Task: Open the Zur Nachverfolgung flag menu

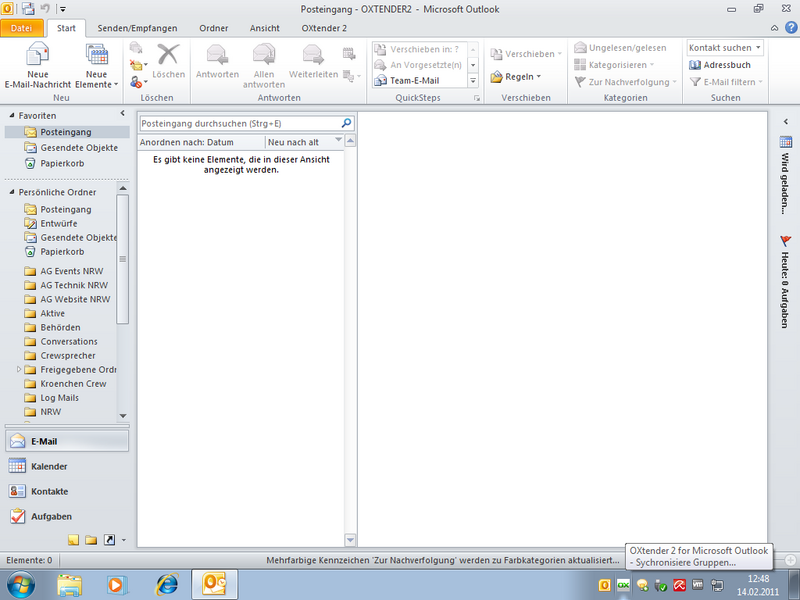Action: click(x=626, y=82)
